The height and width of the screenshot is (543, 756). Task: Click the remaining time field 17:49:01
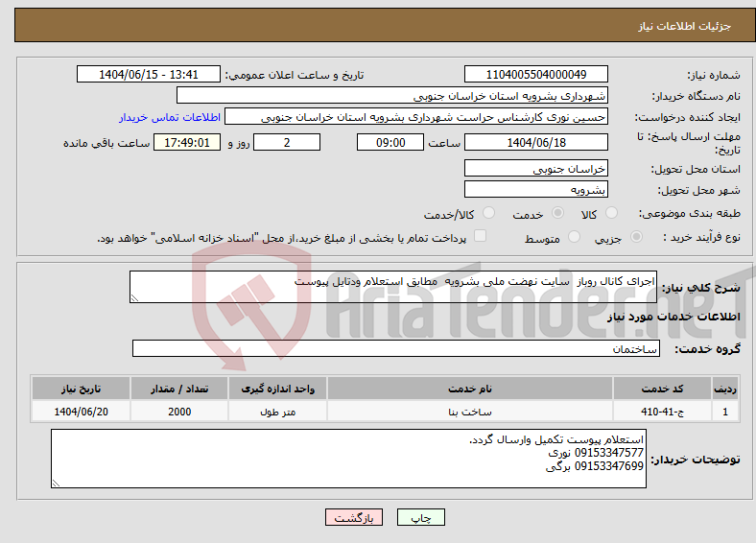[187, 142]
